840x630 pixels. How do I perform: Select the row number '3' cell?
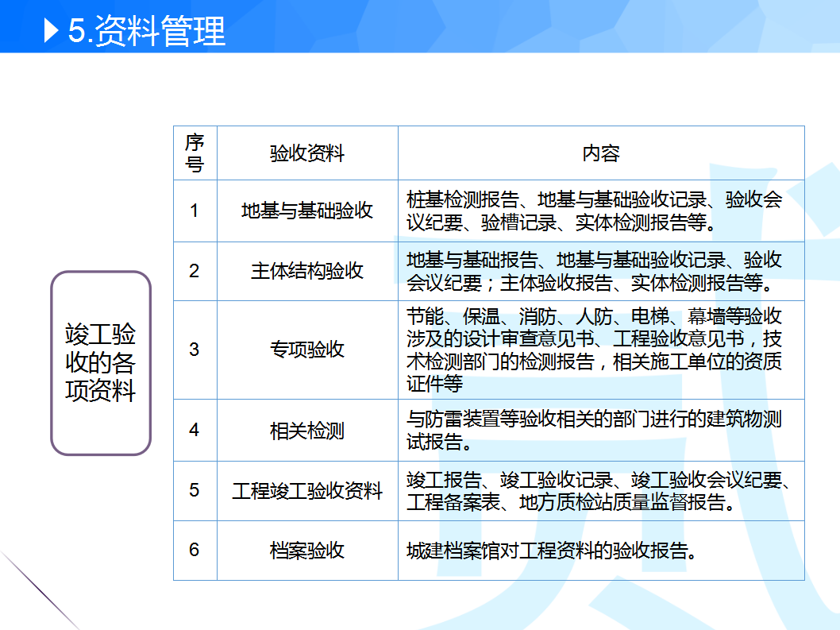195,350
